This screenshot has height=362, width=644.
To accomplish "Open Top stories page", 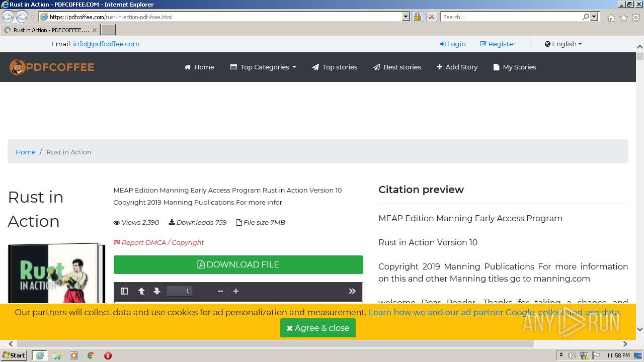I will [335, 67].
